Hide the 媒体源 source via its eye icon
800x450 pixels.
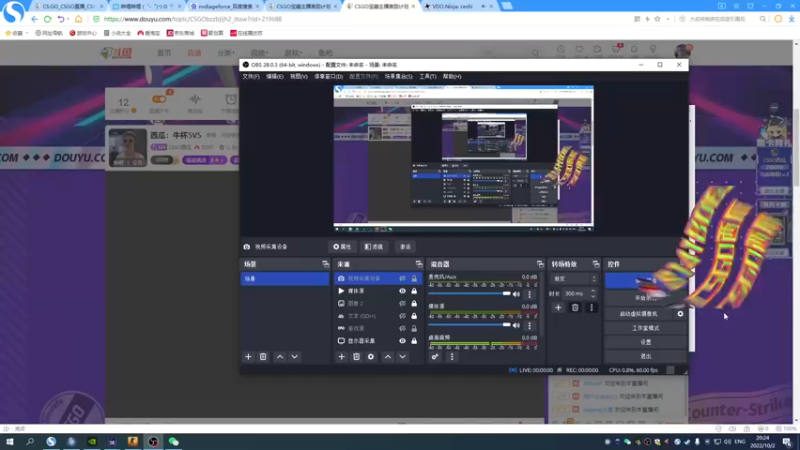[x=403, y=291]
